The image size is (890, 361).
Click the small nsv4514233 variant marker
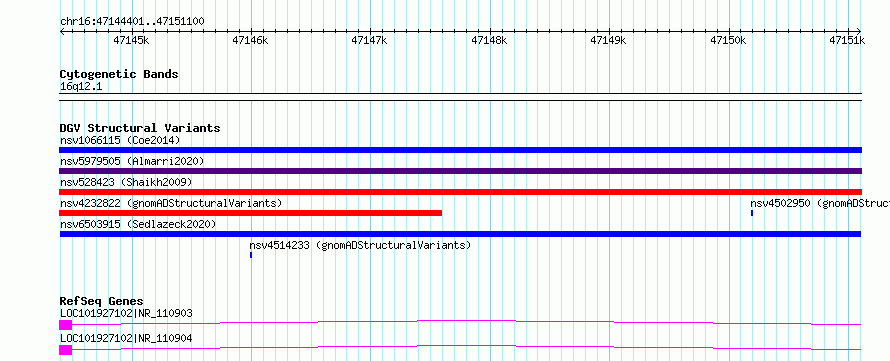251,255
